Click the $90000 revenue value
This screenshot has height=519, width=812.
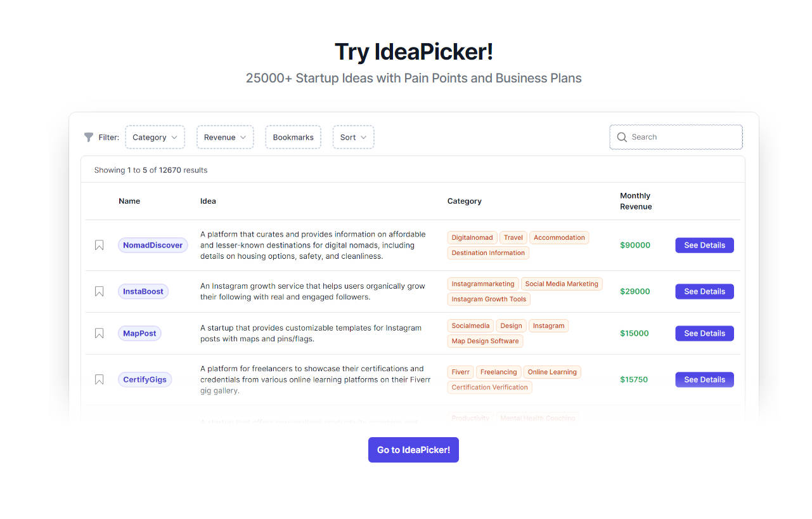tap(635, 245)
